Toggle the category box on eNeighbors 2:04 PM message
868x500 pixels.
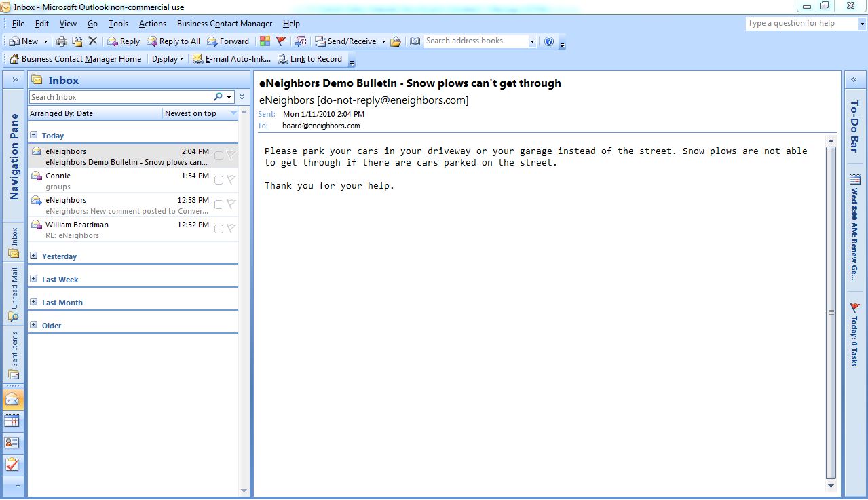click(x=219, y=156)
